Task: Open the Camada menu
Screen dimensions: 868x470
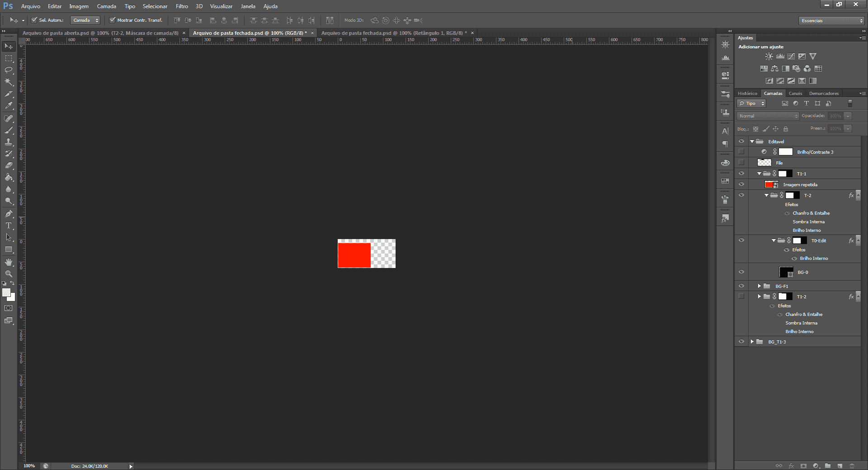Action: click(107, 6)
